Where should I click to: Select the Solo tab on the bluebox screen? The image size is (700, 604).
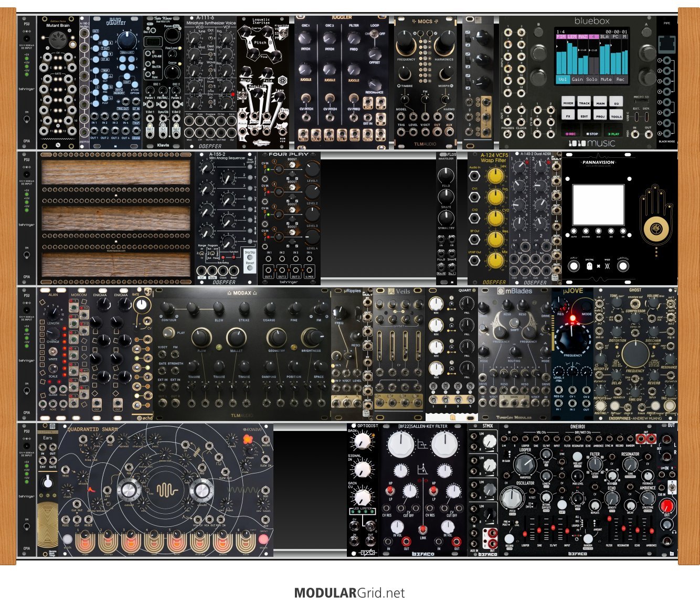pyautogui.click(x=592, y=79)
